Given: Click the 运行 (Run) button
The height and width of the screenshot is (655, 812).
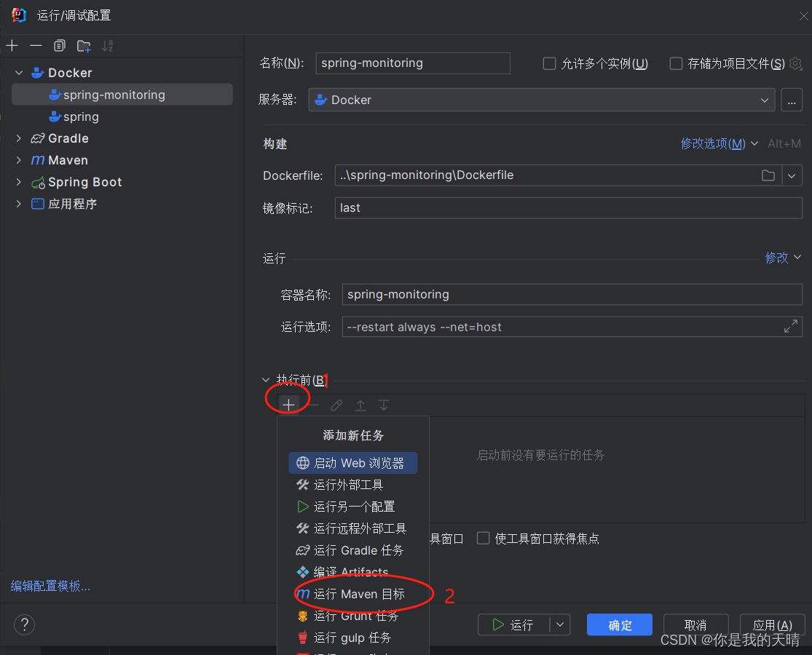Looking at the screenshot, I should (513, 624).
